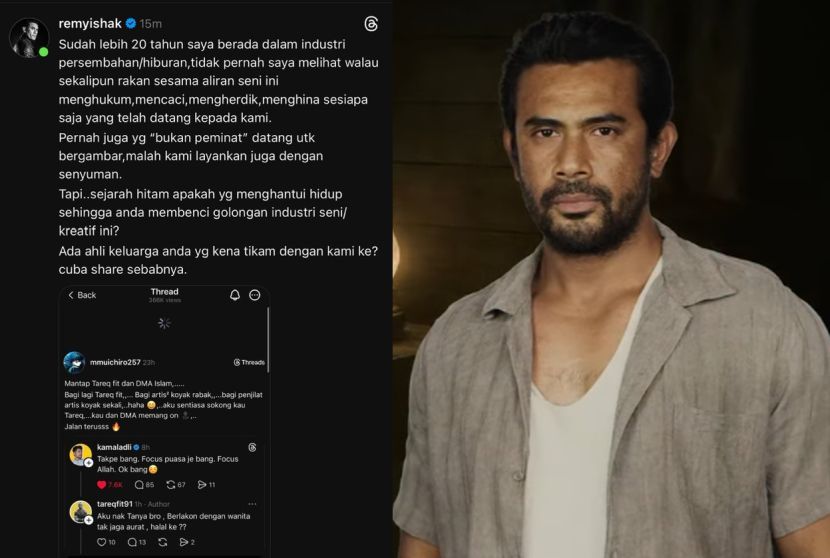Click the Threads logo top right of post
Screen dimensions: 830x558
[371, 24]
